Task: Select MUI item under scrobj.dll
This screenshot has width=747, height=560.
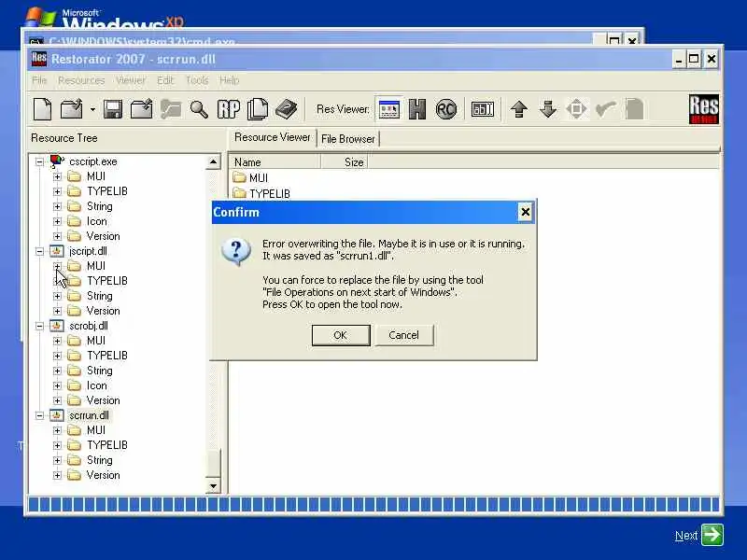Action: coord(96,341)
